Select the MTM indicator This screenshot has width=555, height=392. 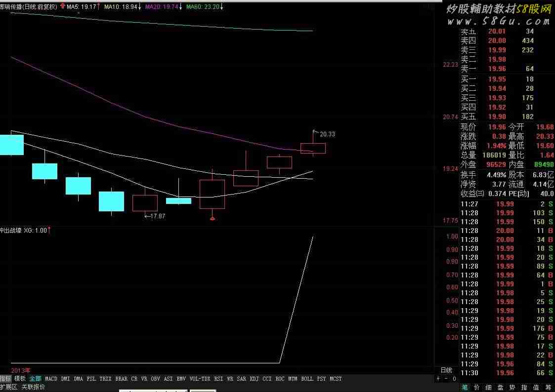click(293, 379)
